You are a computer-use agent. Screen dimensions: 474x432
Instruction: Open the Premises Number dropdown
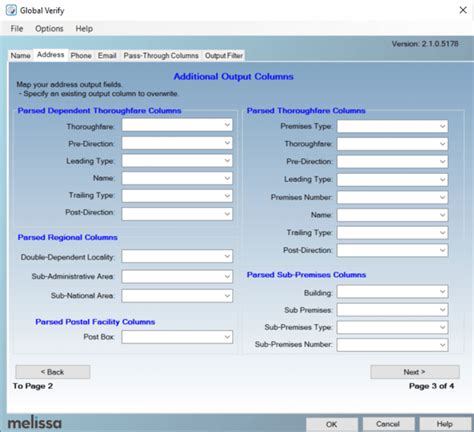tap(392, 197)
